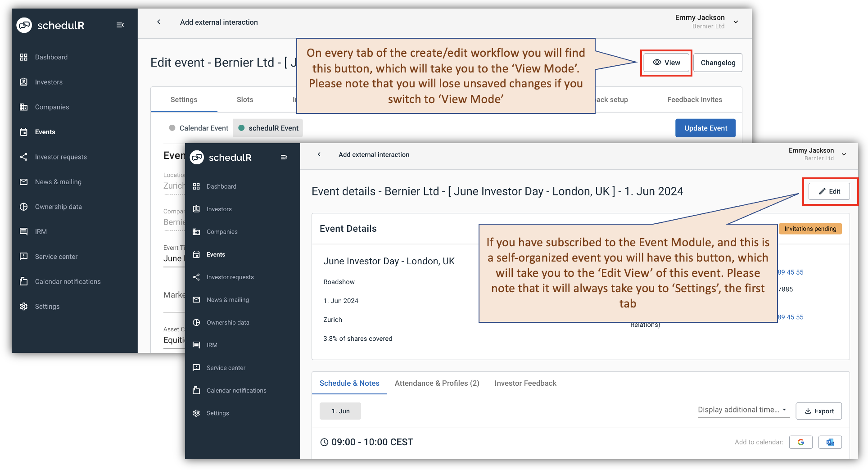The width and height of the screenshot is (868, 470).
Task: Switch to the Investor Feedback tab
Action: [525, 383]
